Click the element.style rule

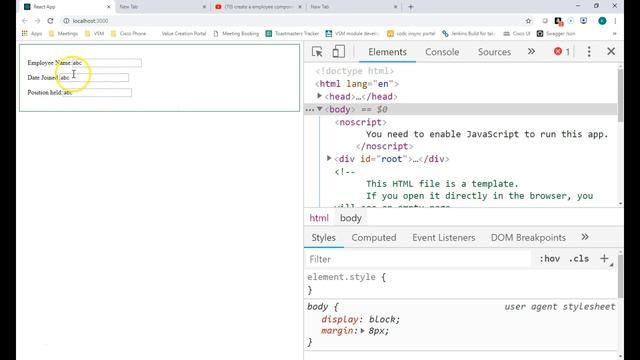pyautogui.click(x=346, y=277)
